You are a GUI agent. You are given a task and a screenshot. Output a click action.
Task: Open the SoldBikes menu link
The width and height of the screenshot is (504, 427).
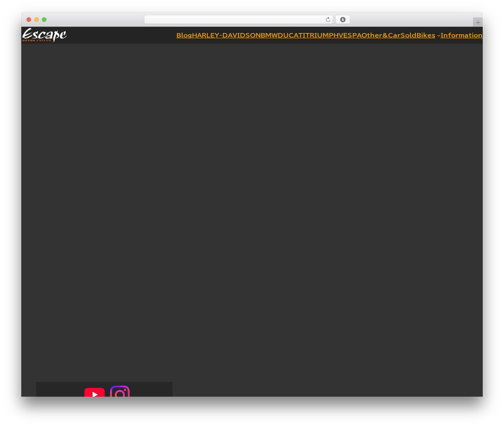coord(418,35)
